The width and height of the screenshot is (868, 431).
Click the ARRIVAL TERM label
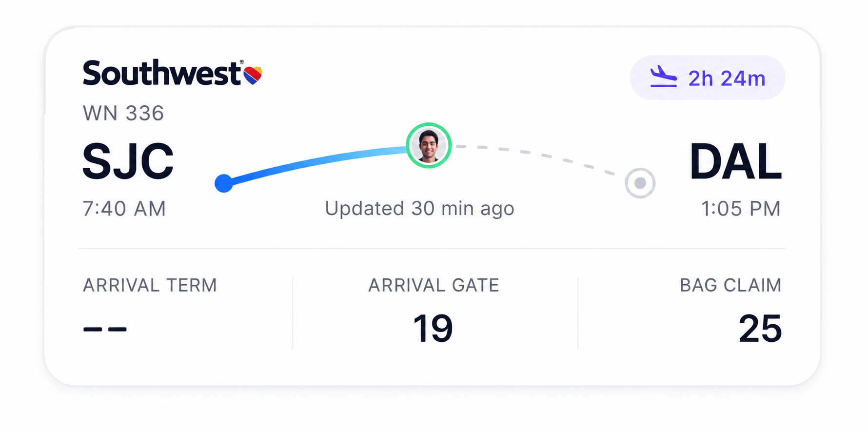click(150, 285)
